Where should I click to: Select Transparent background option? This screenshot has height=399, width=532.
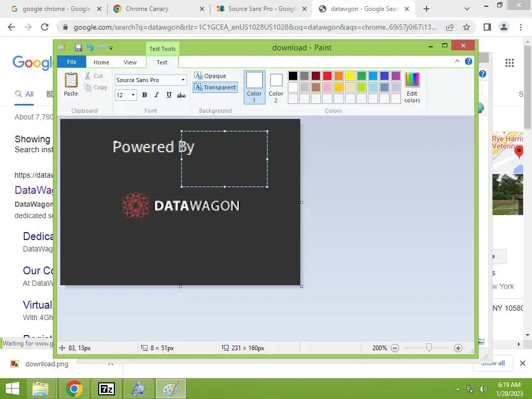tap(215, 87)
